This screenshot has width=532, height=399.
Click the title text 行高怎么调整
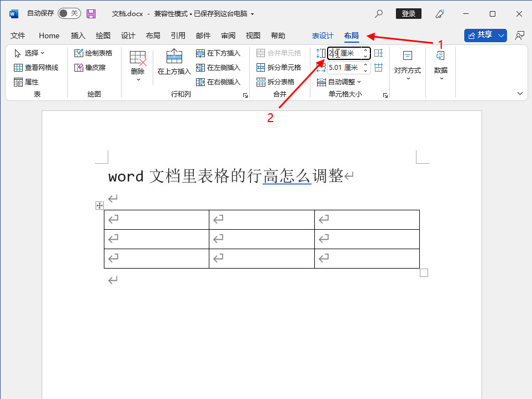295,176
